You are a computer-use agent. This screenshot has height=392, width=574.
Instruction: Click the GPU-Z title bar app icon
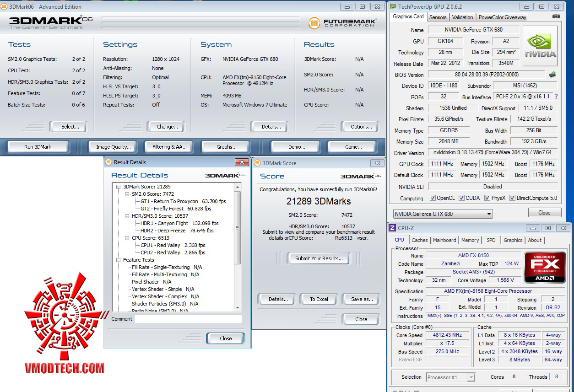[393, 6]
